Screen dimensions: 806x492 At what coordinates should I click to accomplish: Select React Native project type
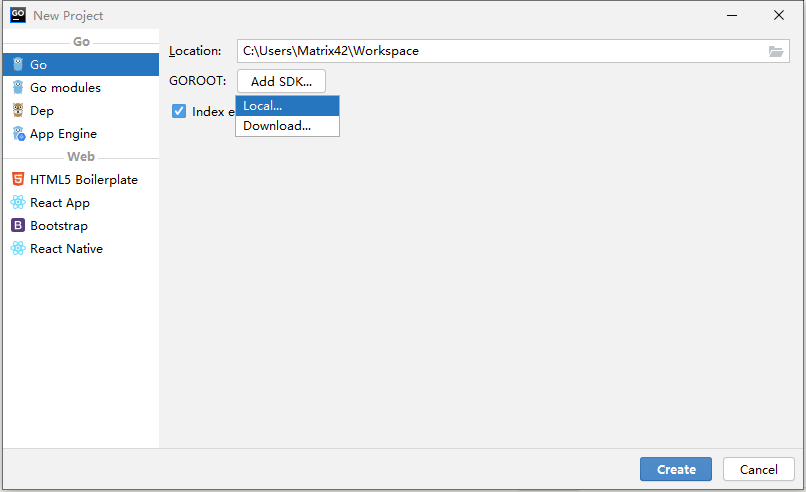coord(81,249)
